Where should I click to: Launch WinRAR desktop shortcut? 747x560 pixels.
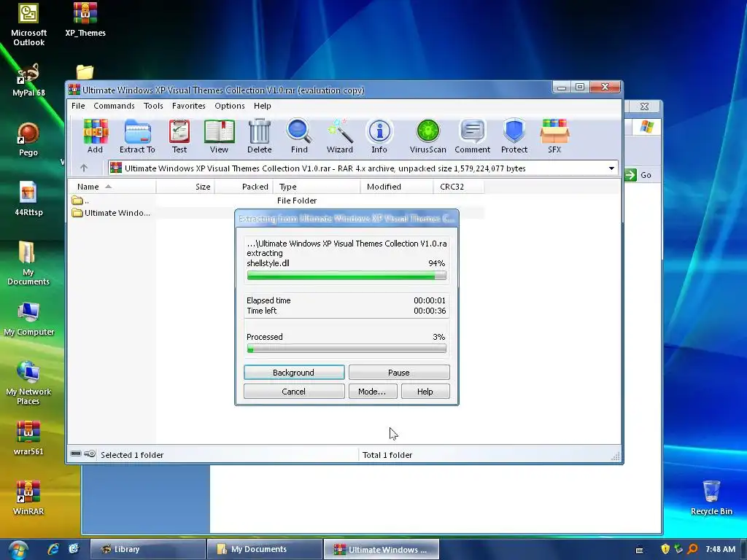point(28,498)
